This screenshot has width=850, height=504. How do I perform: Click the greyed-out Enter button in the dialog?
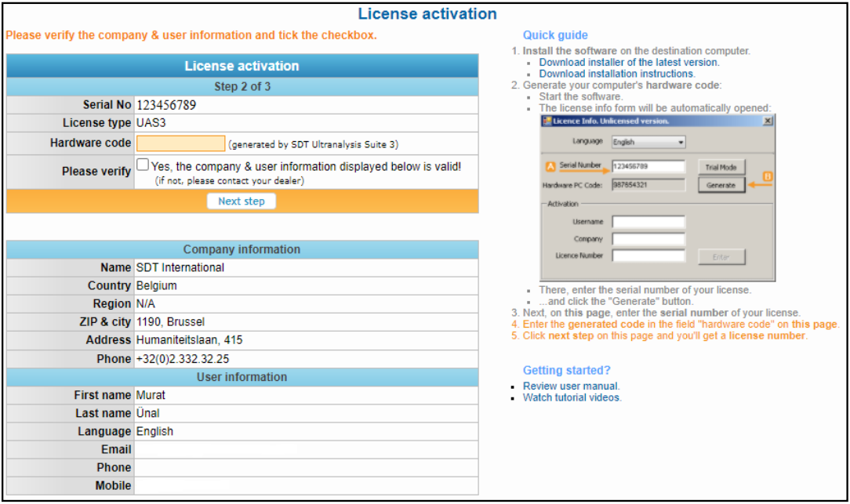coord(721,257)
